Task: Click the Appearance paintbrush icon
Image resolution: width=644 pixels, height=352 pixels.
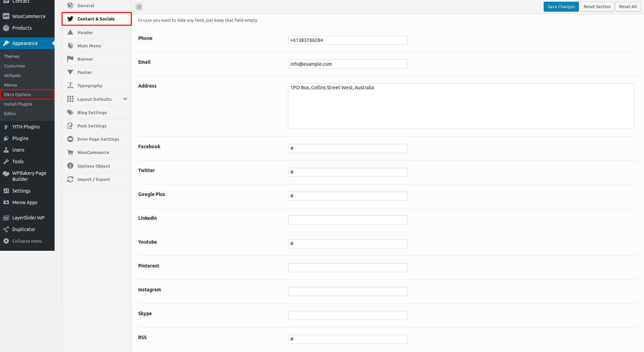Action: click(x=6, y=43)
